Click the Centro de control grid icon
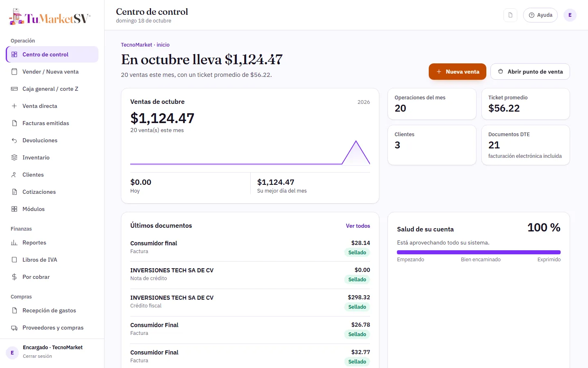The image size is (588, 368). [14, 54]
